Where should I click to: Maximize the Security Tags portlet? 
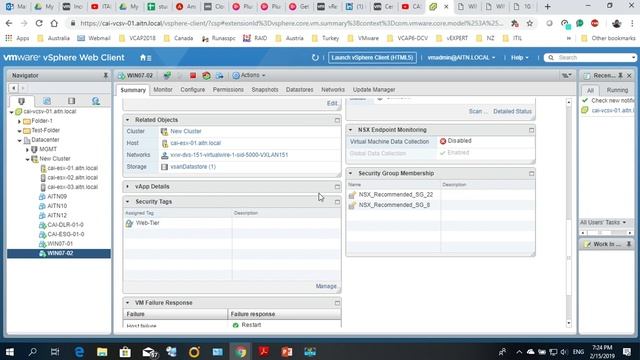337,202
